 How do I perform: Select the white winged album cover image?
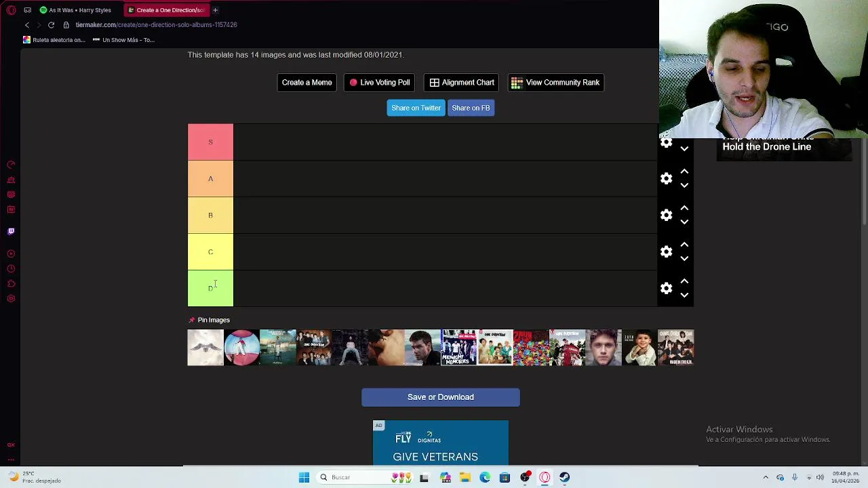(x=205, y=348)
